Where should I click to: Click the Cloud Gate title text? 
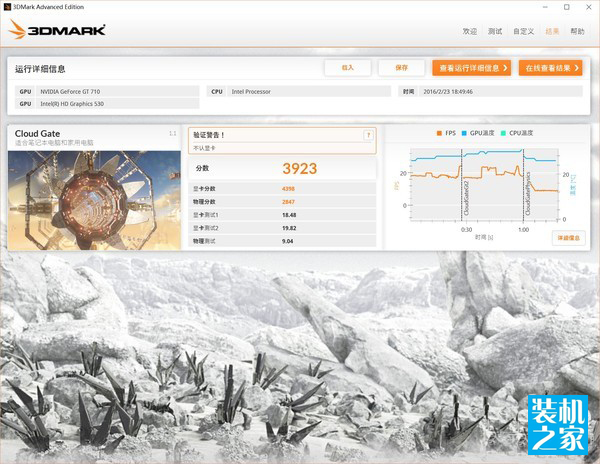pos(37,134)
